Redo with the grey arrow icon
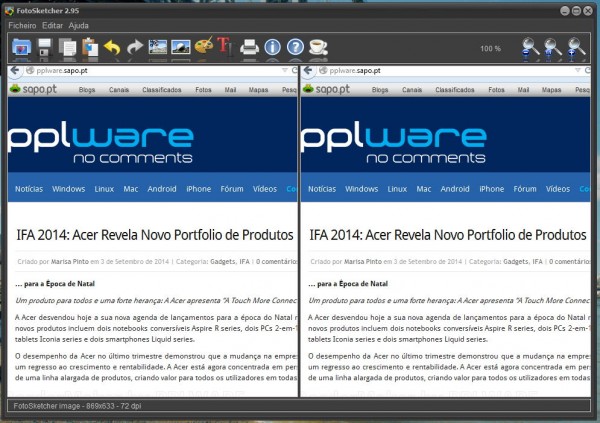 pos(135,47)
